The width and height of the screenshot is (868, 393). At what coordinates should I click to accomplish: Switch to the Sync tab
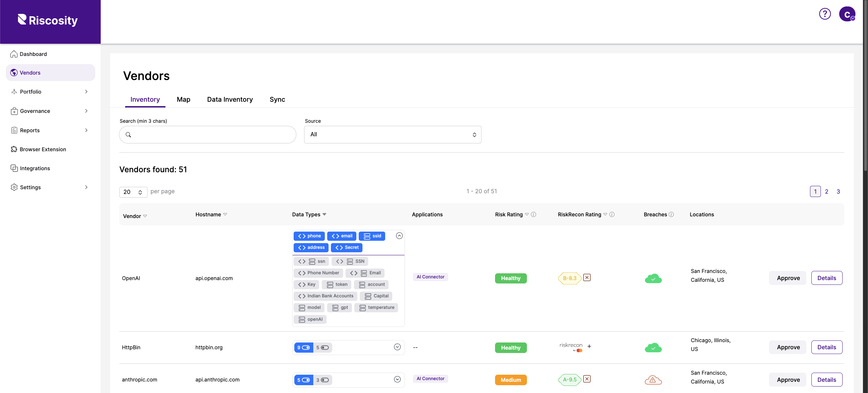[x=277, y=100]
